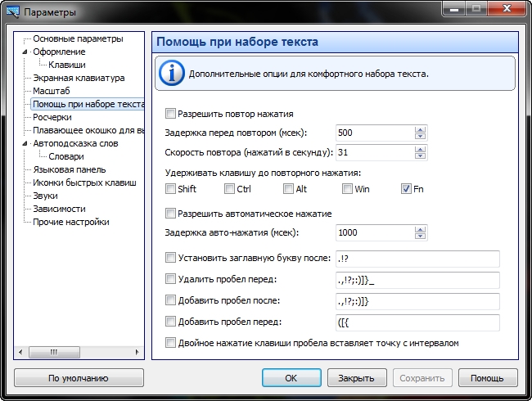Click the Удалить пробел перед text field
This screenshot has height=401, width=532.
tap(417, 280)
